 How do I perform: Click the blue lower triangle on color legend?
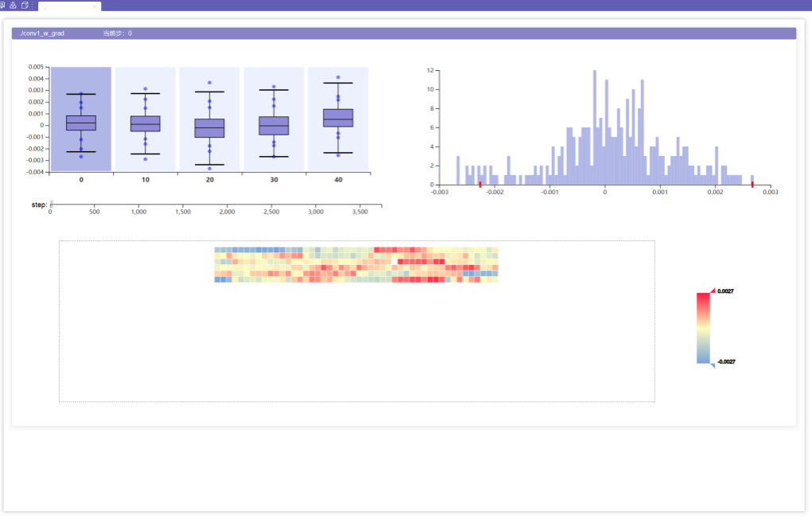tap(713, 365)
